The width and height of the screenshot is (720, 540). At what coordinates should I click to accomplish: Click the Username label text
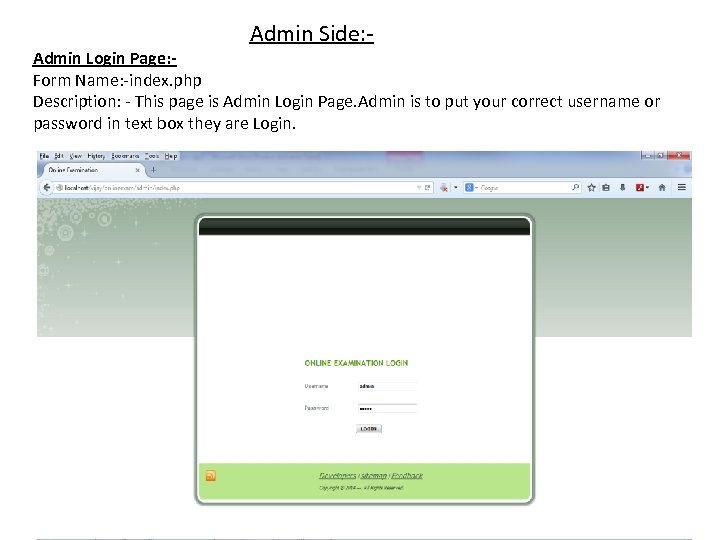[316, 386]
